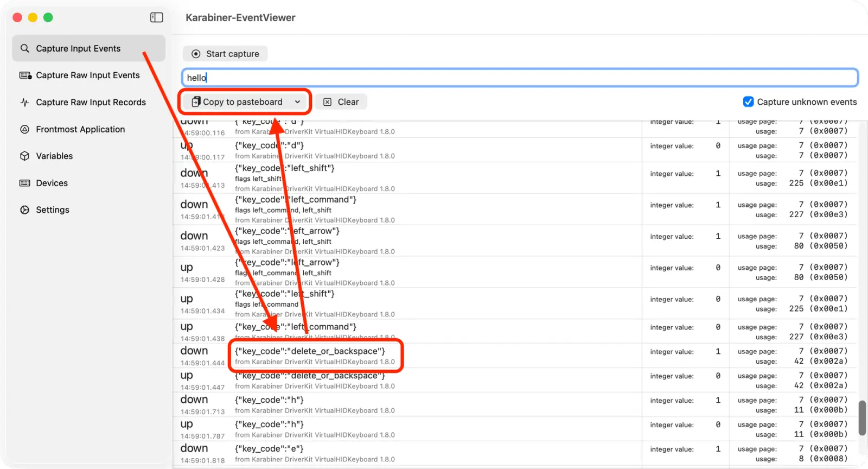Viewport: 868px width, 469px height.
Task: Expand the Copy to pasteboard dropdown arrow
Action: [x=297, y=102]
